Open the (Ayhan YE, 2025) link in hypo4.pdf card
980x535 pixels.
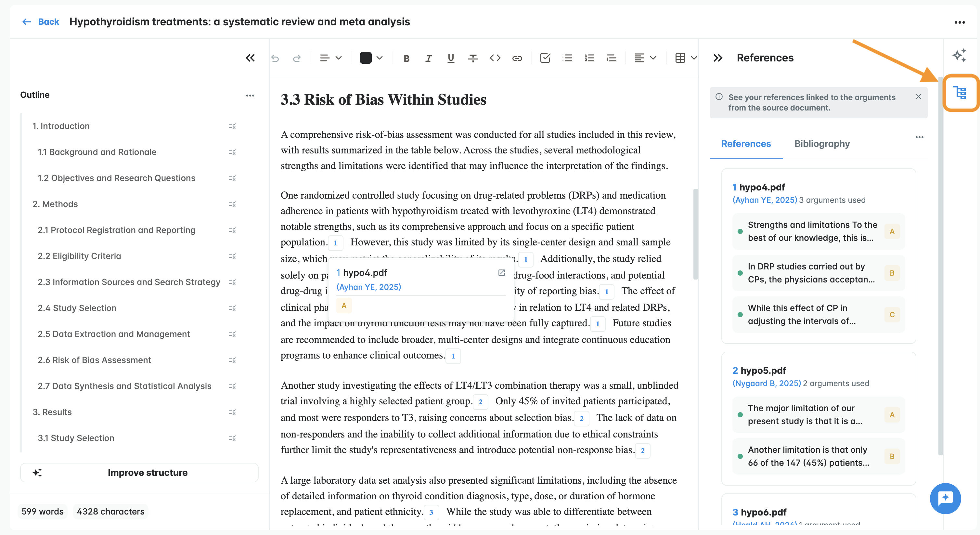click(764, 200)
